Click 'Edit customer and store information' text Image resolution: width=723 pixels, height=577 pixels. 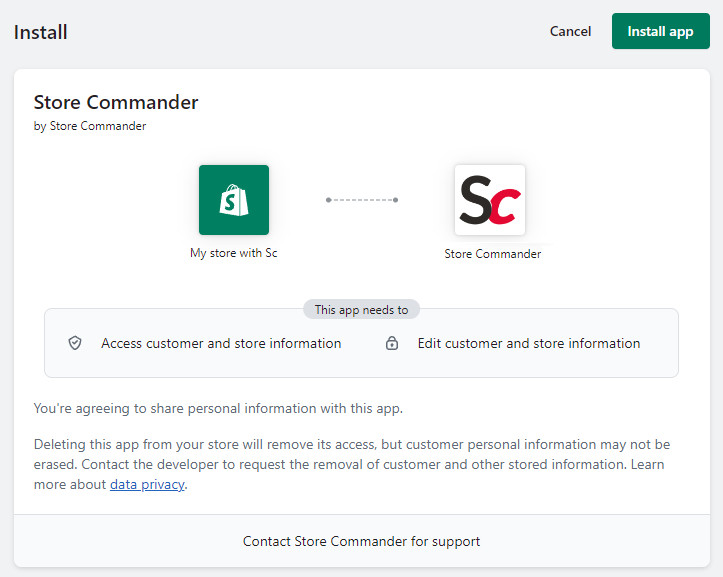[x=529, y=343]
